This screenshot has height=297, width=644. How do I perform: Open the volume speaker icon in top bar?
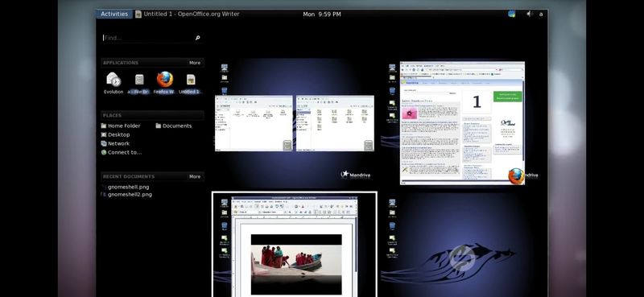click(x=530, y=14)
